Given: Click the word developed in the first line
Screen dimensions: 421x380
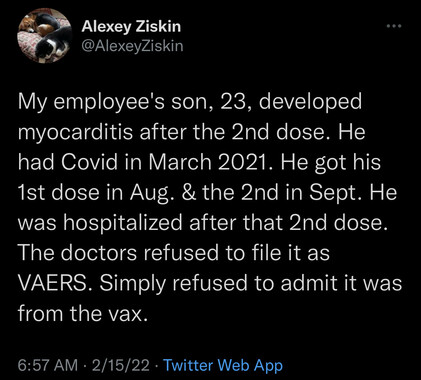Looking at the screenshot, I should 310,102.
